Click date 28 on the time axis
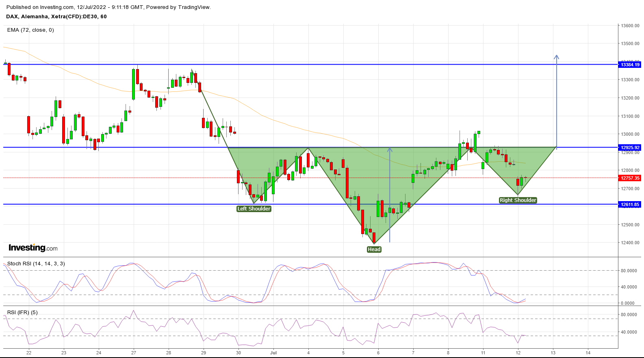This screenshot has height=358, width=644. (x=169, y=353)
